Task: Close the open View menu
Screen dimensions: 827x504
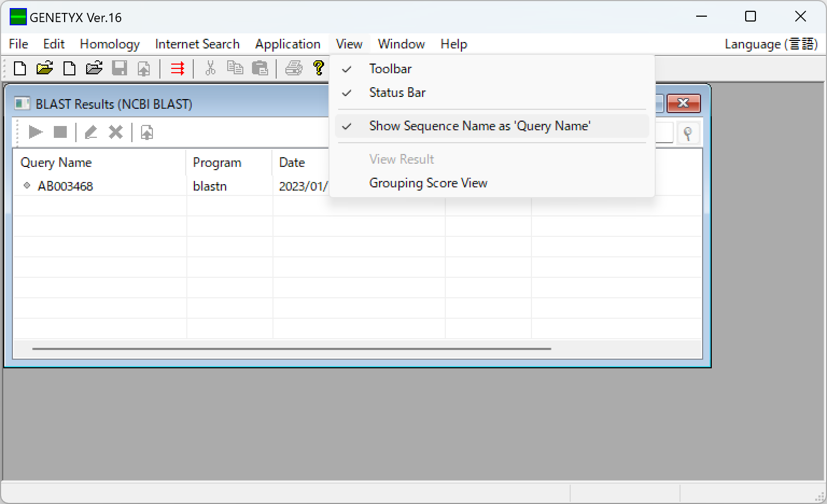Action: (x=349, y=44)
